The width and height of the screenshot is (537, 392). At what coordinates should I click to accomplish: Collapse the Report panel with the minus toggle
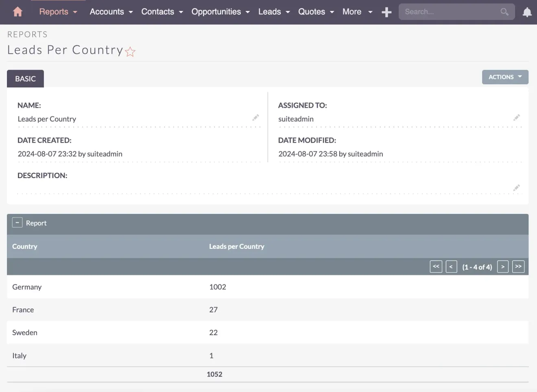pos(17,222)
